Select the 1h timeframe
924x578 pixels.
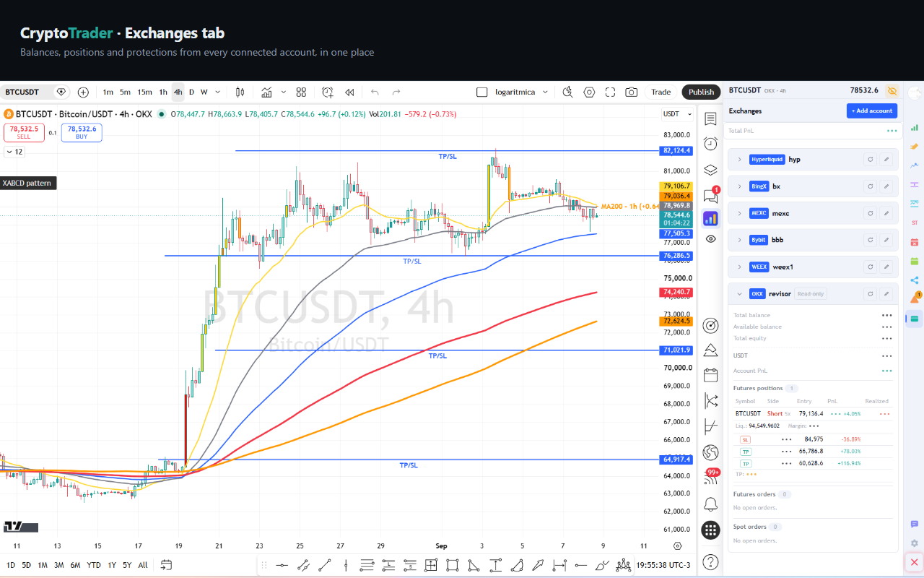click(163, 92)
